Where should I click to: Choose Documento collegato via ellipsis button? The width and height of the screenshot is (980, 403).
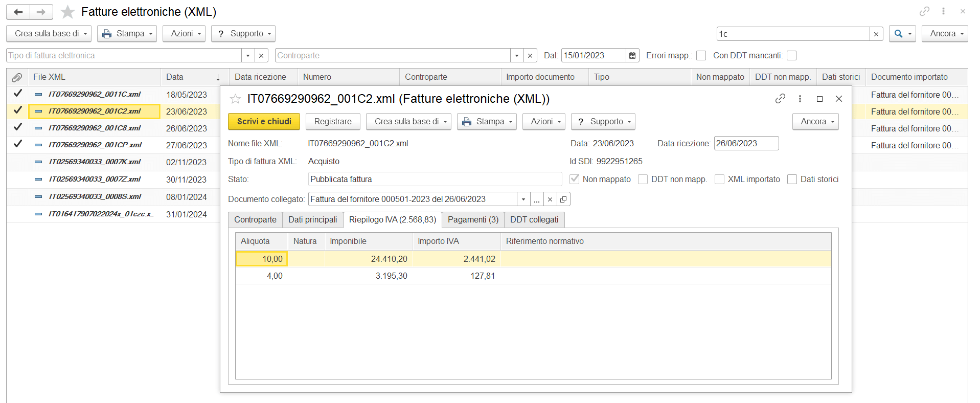pos(537,199)
